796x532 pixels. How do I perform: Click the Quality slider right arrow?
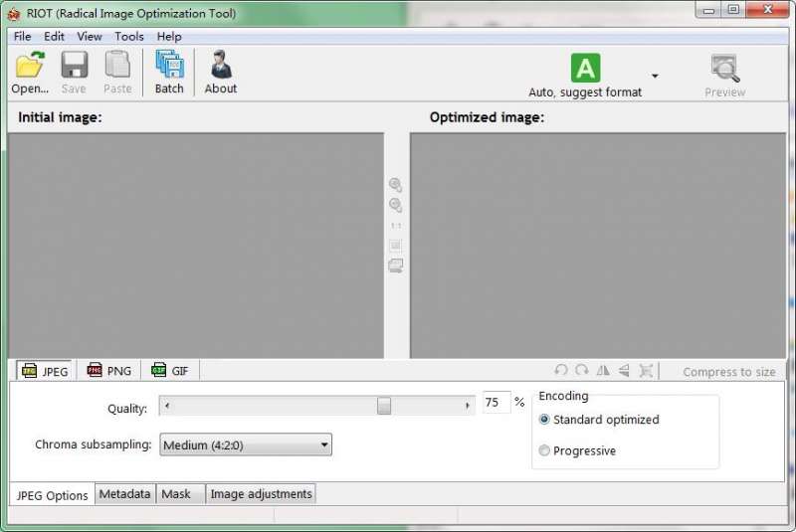(467, 405)
